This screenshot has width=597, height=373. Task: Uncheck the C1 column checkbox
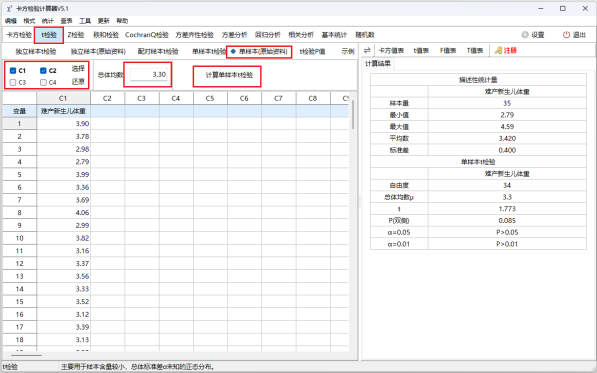pos(13,70)
